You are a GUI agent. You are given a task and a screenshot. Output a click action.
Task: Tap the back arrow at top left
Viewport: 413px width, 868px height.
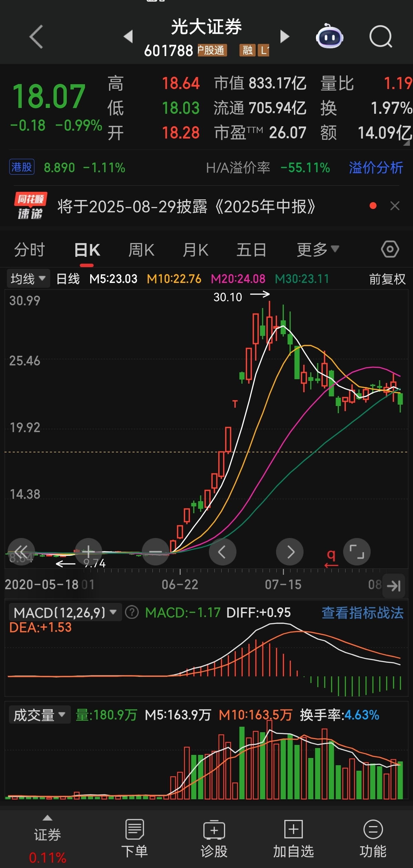tap(36, 36)
